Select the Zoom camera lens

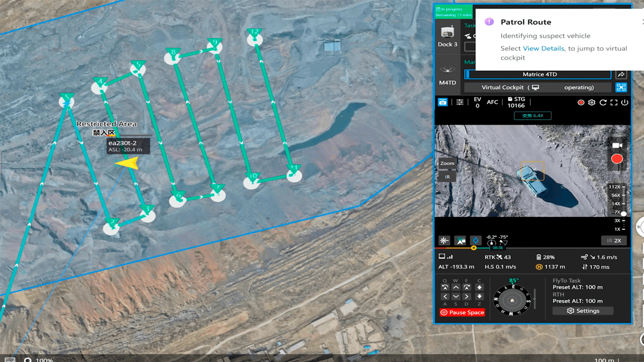(447, 163)
